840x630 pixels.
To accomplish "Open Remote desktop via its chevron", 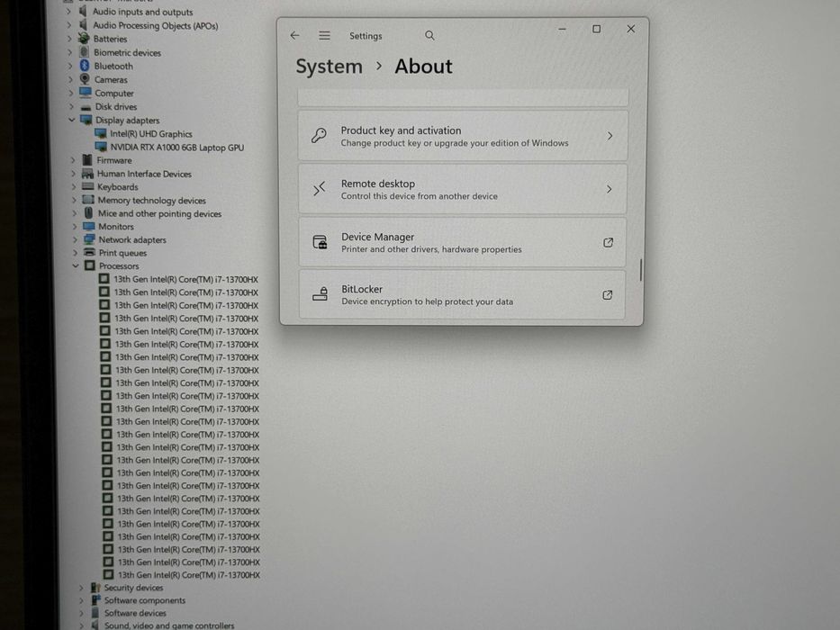I will click(610, 189).
